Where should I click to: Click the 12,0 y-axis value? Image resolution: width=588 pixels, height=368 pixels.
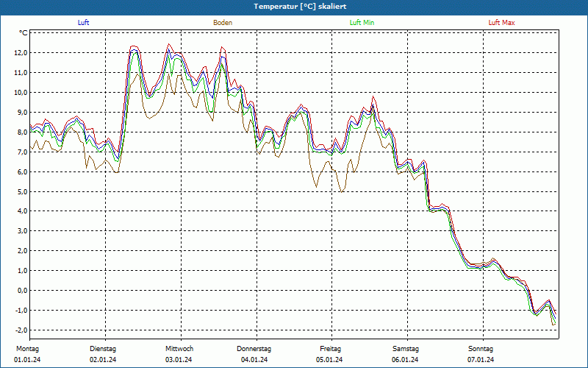click(21, 53)
